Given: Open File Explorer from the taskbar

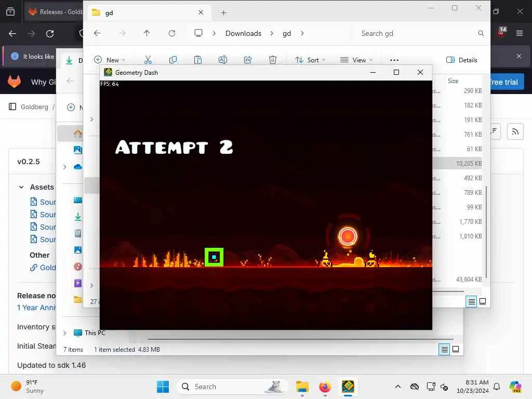Looking at the screenshot, I should 302,387.
